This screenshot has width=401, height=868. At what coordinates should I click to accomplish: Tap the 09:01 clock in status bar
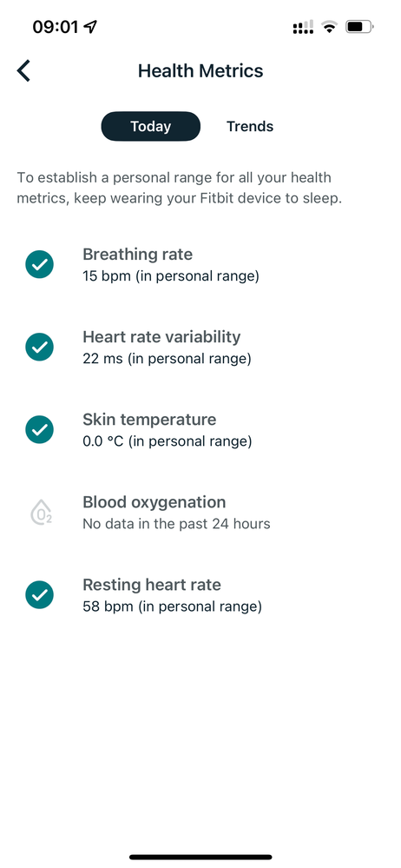tap(56, 27)
